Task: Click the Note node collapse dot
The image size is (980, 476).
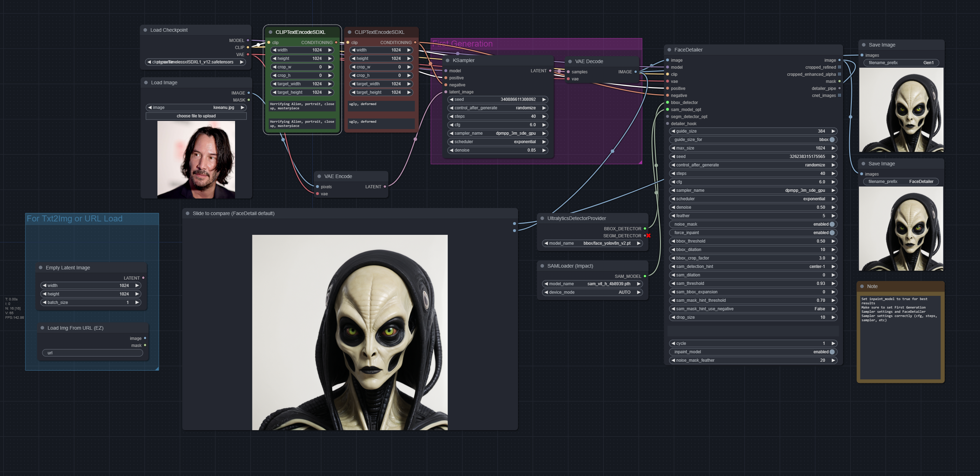Action: (862, 286)
